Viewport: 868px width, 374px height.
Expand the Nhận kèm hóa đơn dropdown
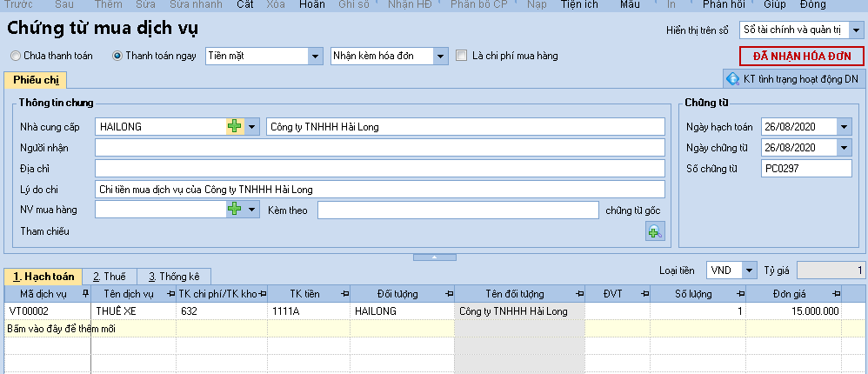tap(440, 57)
